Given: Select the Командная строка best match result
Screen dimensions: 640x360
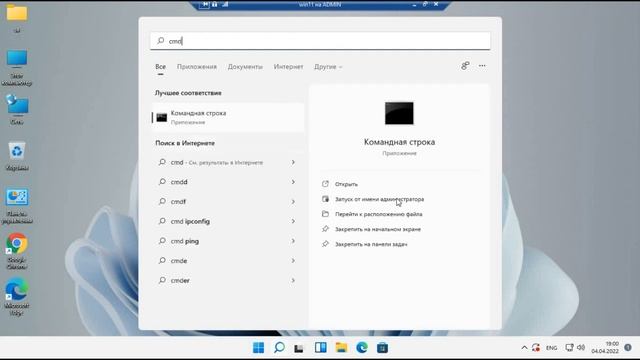Looking at the screenshot, I should [x=228, y=117].
